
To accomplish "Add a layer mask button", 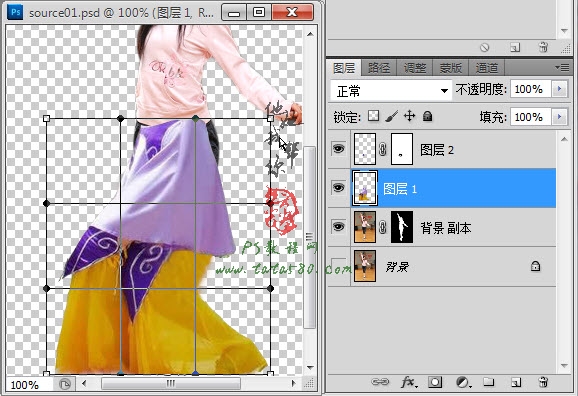I will click(435, 382).
